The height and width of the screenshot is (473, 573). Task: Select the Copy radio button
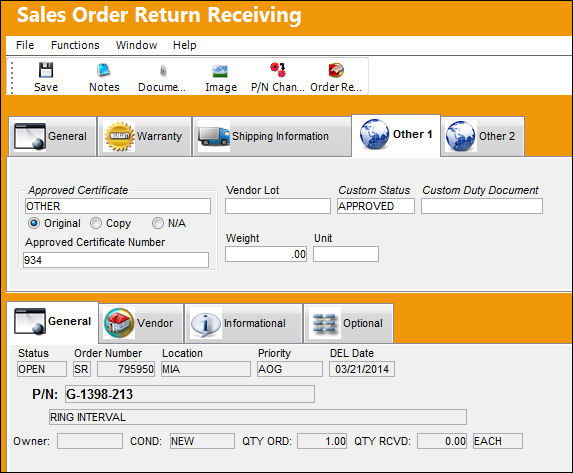tap(96, 223)
